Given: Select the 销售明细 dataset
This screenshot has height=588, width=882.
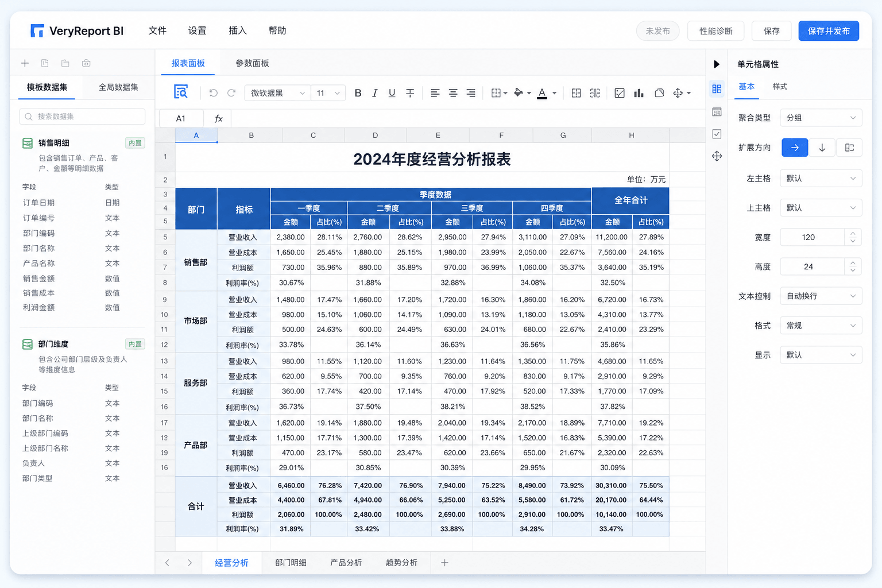Looking at the screenshot, I should pos(53,143).
